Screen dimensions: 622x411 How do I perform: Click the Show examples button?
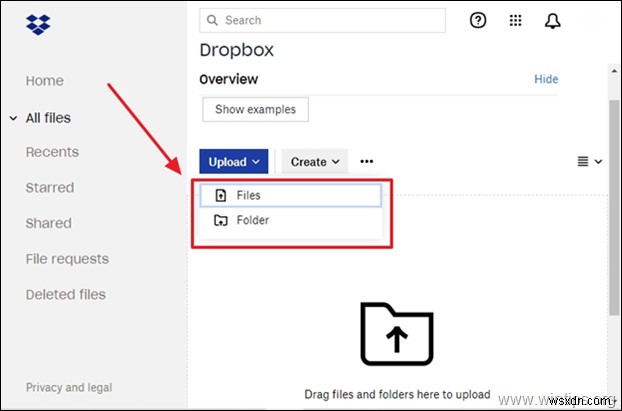(x=255, y=109)
